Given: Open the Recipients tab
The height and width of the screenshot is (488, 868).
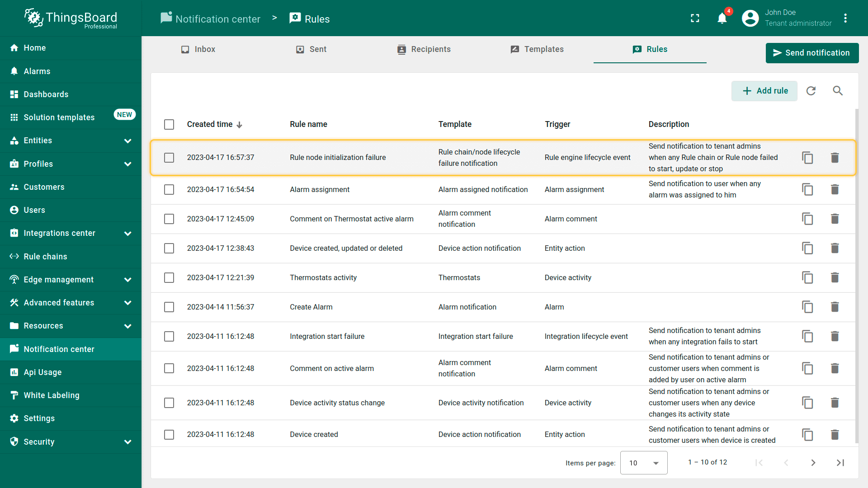Looking at the screenshot, I should [424, 49].
